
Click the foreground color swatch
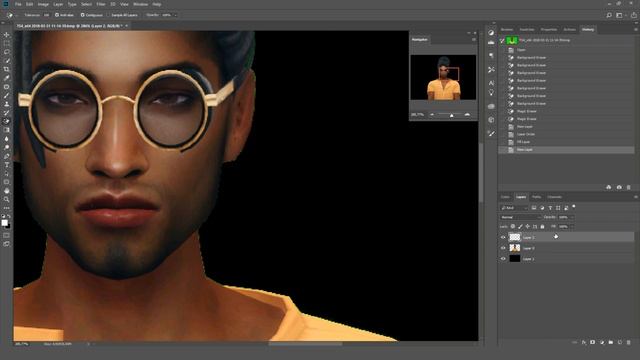pyautogui.click(x=4, y=222)
